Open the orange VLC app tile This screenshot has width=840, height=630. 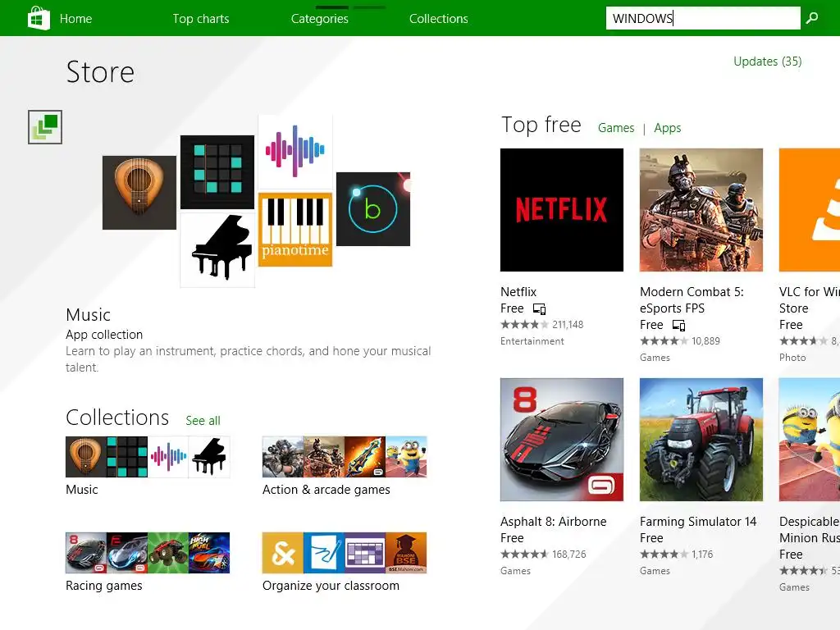[810, 210]
